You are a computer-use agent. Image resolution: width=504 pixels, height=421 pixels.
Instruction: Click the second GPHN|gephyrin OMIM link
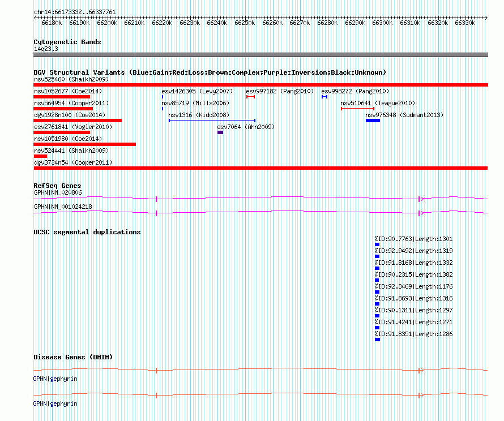tap(55, 403)
